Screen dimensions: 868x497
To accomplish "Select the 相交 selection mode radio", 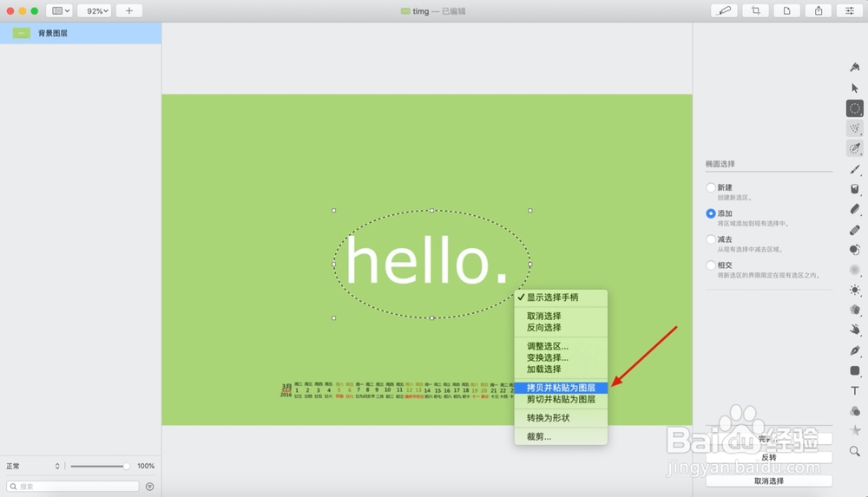I will (x=711, y=265).
